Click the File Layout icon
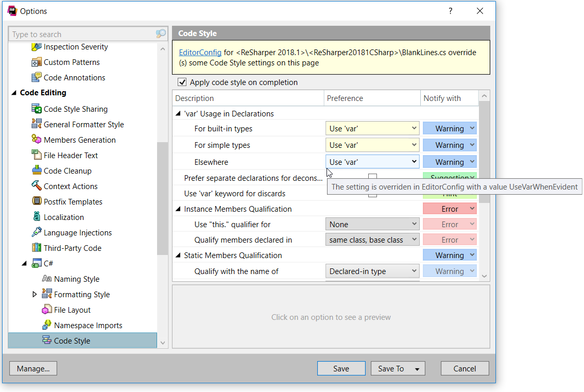Viewport: 584px width, 392px height. coord(47,310)
